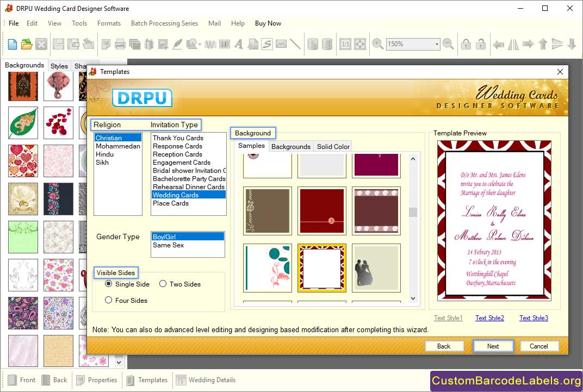The width and height of the screenshot is (583, 392).
Task: Select the diagonal line drawing tool
Action: pyautogui.click(x=295, y=44)
